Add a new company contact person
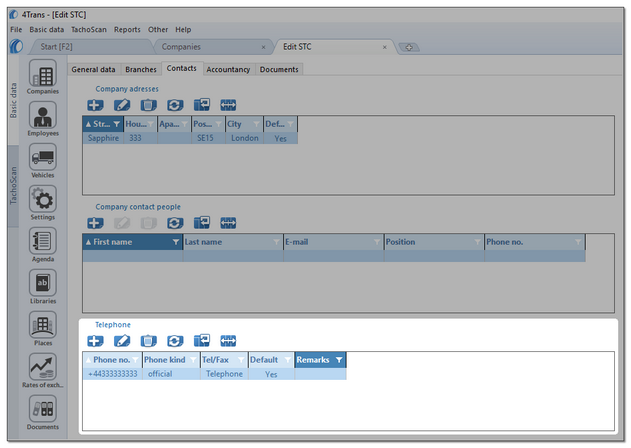631x448 pixels. [95, 223]
